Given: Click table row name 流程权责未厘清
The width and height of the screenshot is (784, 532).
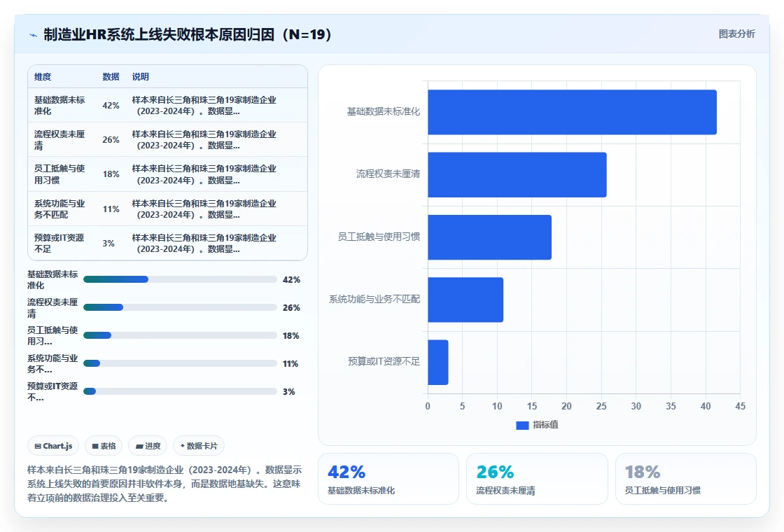Looking at the screenshot, I should pyautogui.click(x=59, y=140).
